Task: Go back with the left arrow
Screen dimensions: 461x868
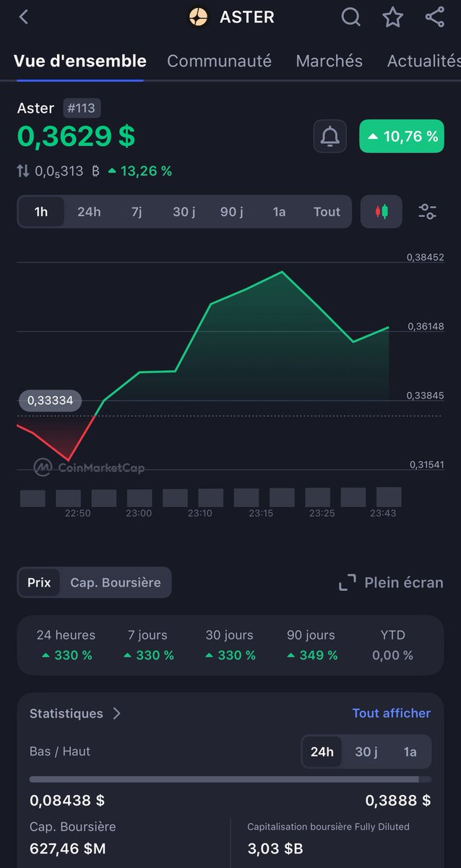Action: click(x=24, y=17)
